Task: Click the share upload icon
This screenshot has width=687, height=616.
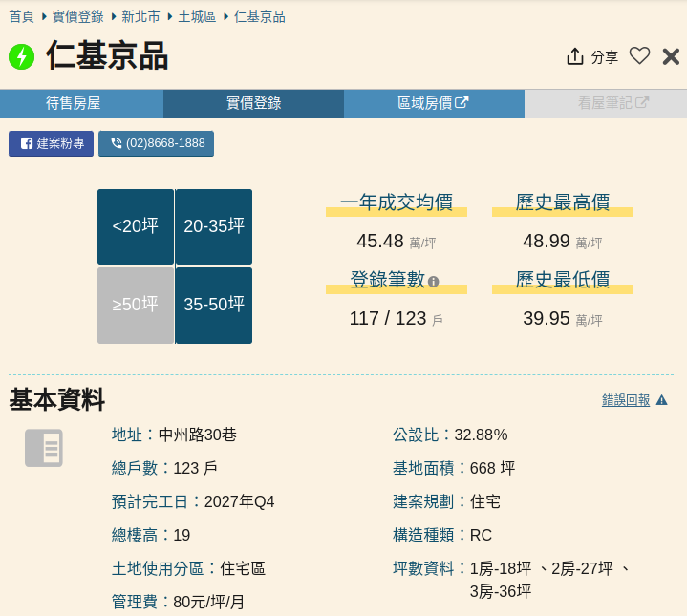Action: click(x=574, y=57)
